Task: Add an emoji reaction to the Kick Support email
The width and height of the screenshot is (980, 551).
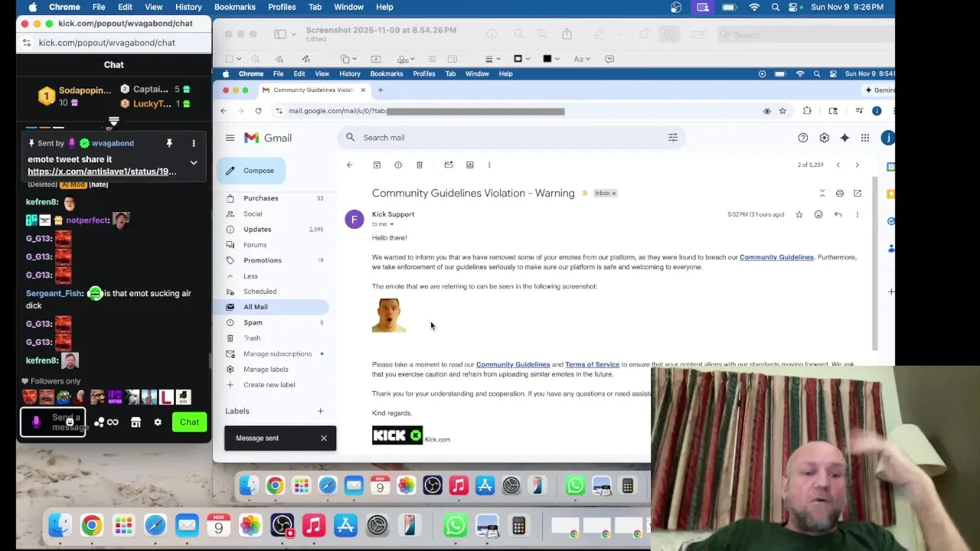Action: click(x=818, y=214)
